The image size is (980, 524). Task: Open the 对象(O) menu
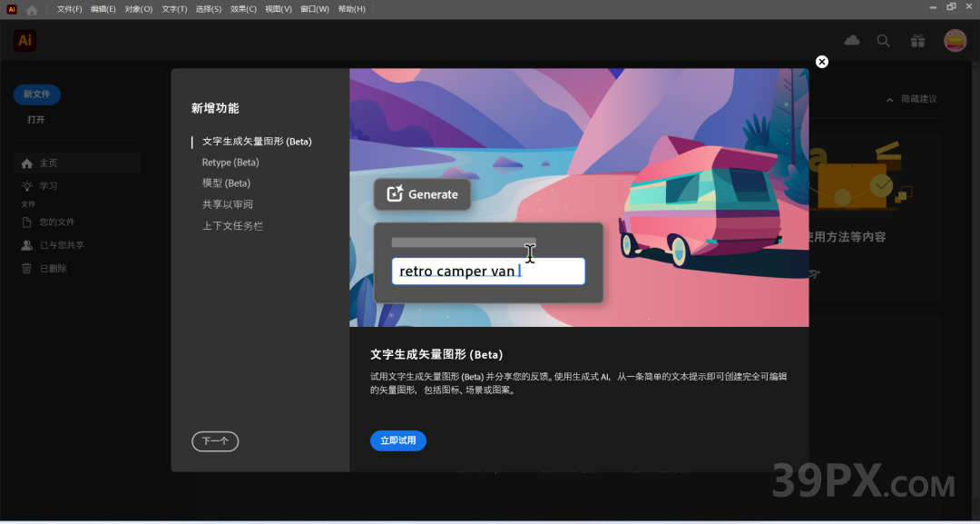pos(138,9)
